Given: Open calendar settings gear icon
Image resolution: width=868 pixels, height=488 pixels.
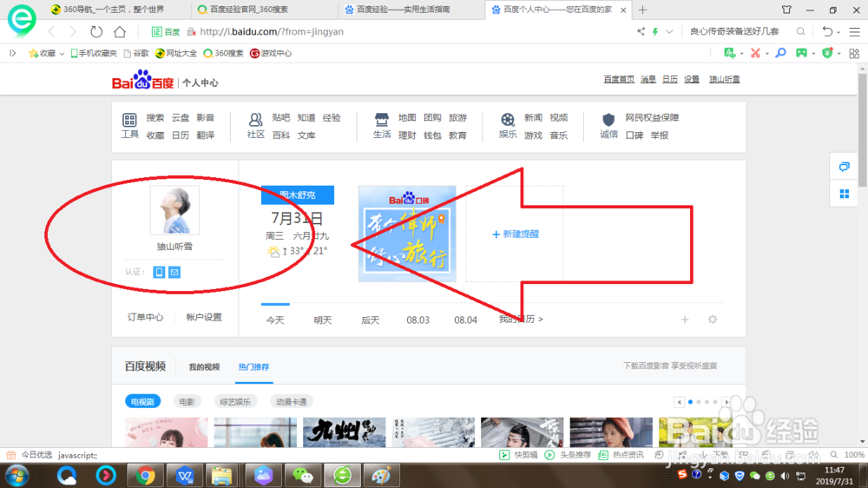Looking at the screenshot, I should [713, 320].
